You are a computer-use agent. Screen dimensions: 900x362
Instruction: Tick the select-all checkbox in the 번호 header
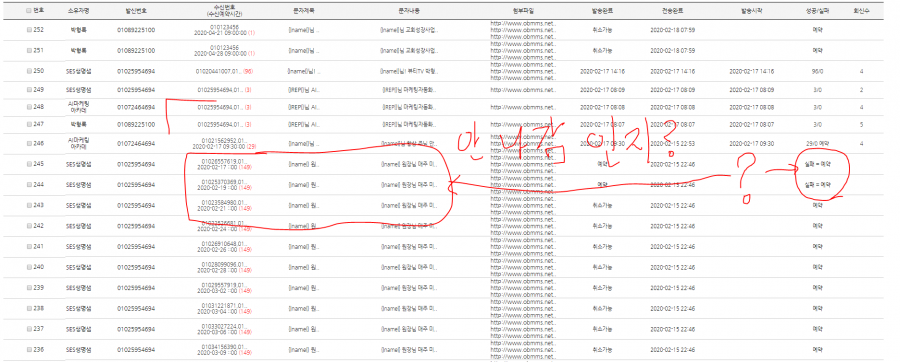[x=29, y=11]
